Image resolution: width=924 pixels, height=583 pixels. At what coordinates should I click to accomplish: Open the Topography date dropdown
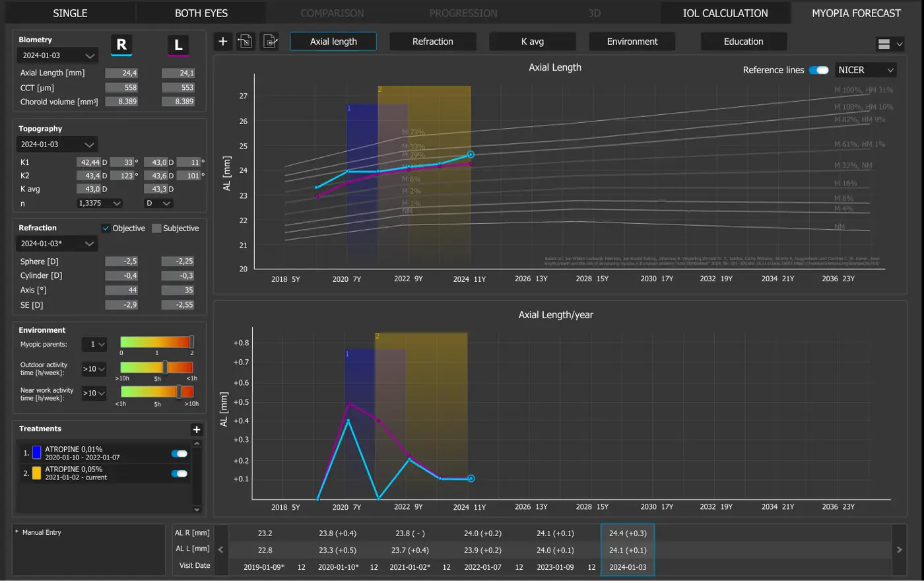click(x=57, y=145)
